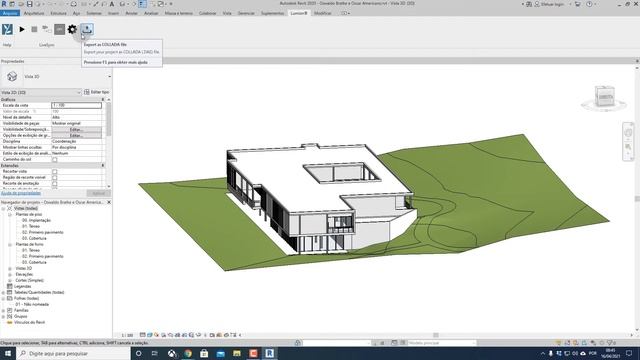Expand 'Cortes (Simples)' tree node
This screenshot has width=640, height=360.
pos(10,280)
